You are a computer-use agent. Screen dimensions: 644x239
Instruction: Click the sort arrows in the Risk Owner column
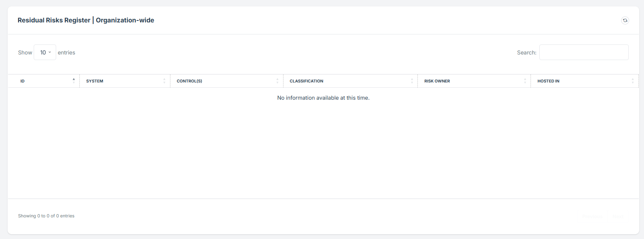(x=525, y=81)
